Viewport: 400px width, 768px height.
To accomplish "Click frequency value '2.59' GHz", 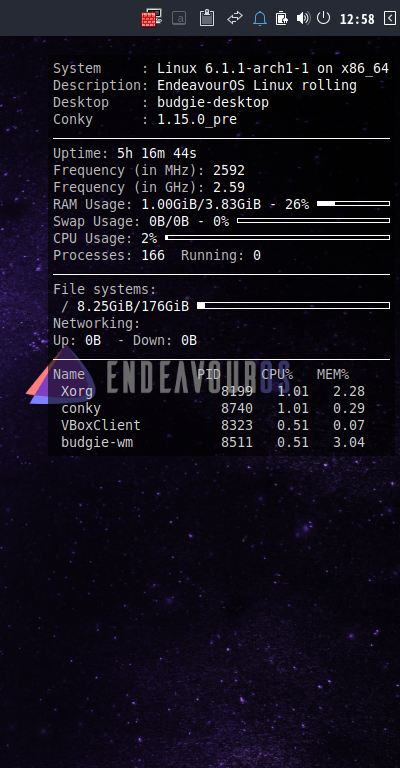I will [x=229, y=188].
